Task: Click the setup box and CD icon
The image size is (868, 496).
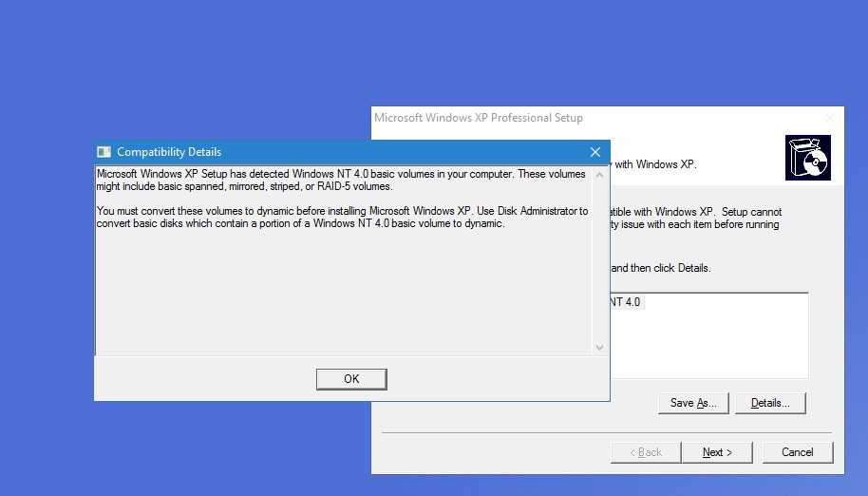Action: 807,158
